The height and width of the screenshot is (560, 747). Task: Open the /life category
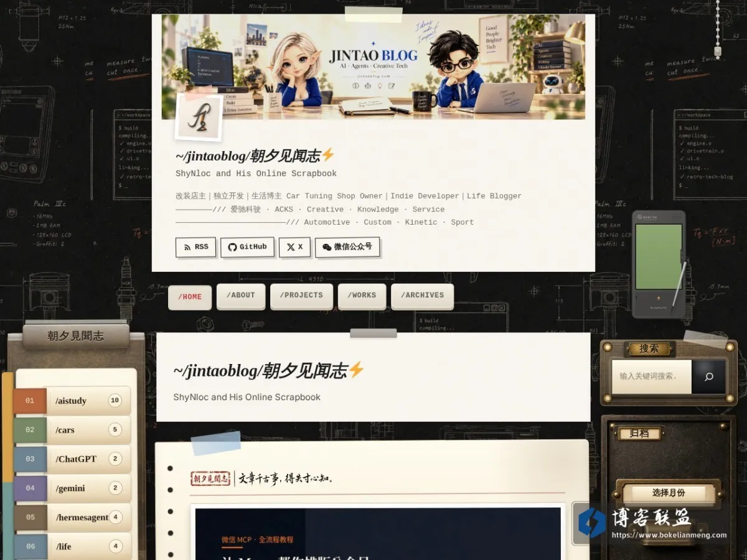(x=72, y=546)
